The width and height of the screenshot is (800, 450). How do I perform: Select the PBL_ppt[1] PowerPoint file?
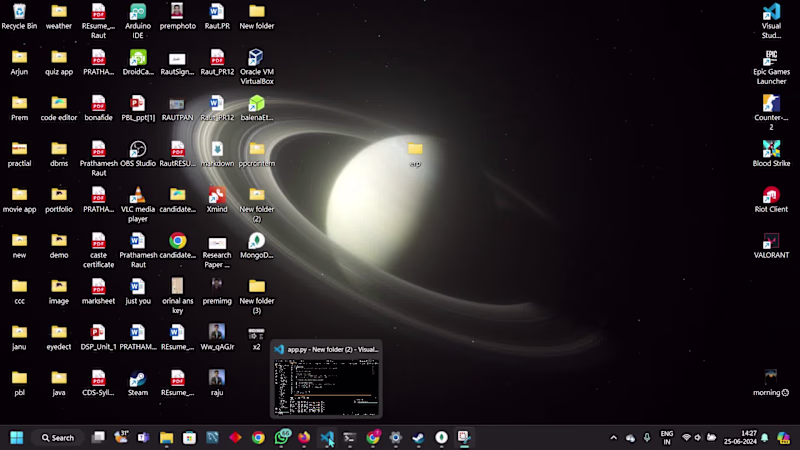pyautogui.click(x=138, y=108)
